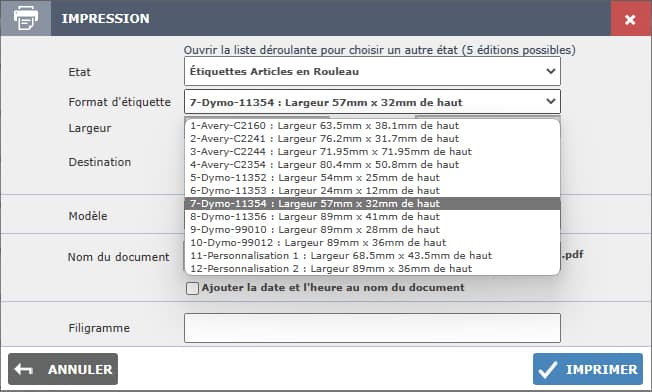Click the printer icon in the title bar
The width and height of the screenshot is (652, 392).
point(26,18)
